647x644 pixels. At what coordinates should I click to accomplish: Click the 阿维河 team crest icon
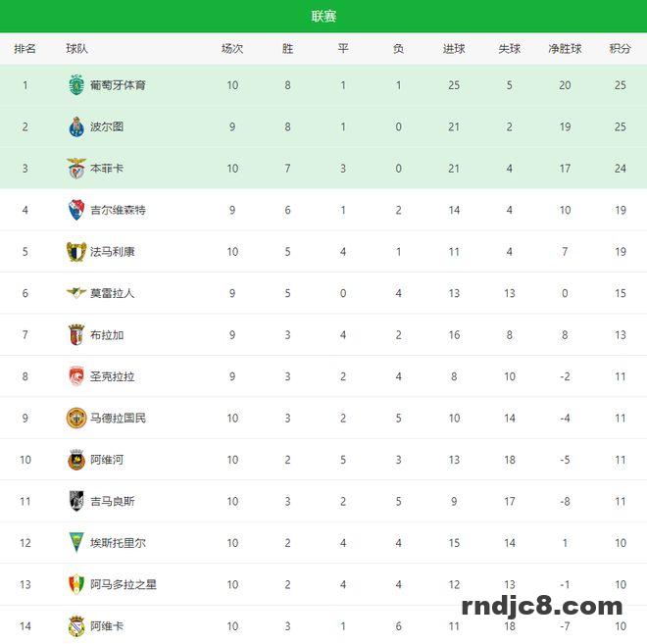(76, 460)
